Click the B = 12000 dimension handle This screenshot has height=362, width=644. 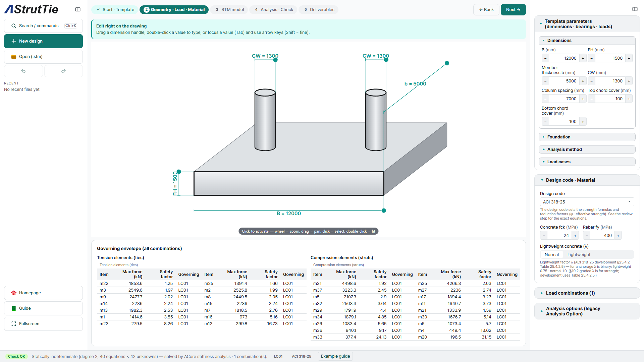(384, 210)
